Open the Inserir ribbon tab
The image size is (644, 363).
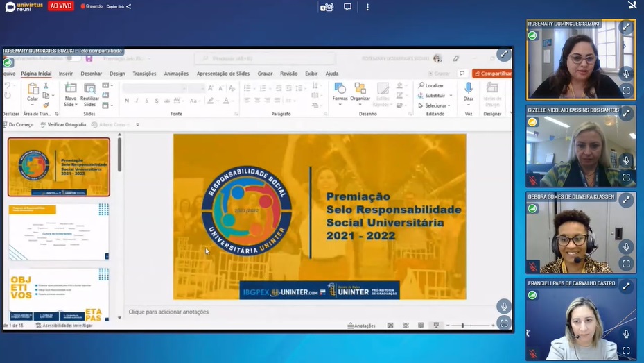(66, 74)
